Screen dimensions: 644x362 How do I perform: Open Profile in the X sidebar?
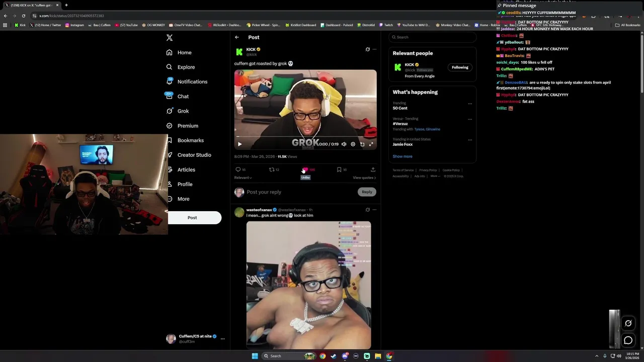tap(180, 185)
